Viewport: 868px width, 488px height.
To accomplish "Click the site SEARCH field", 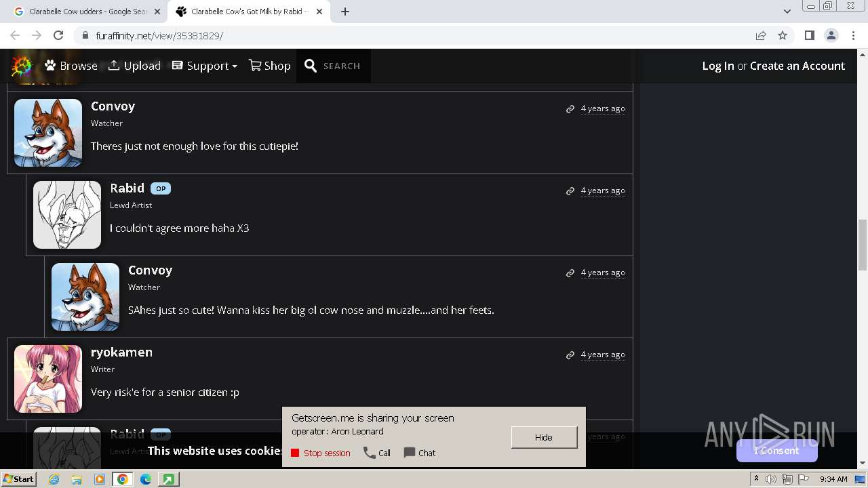I will click(342, 66).
